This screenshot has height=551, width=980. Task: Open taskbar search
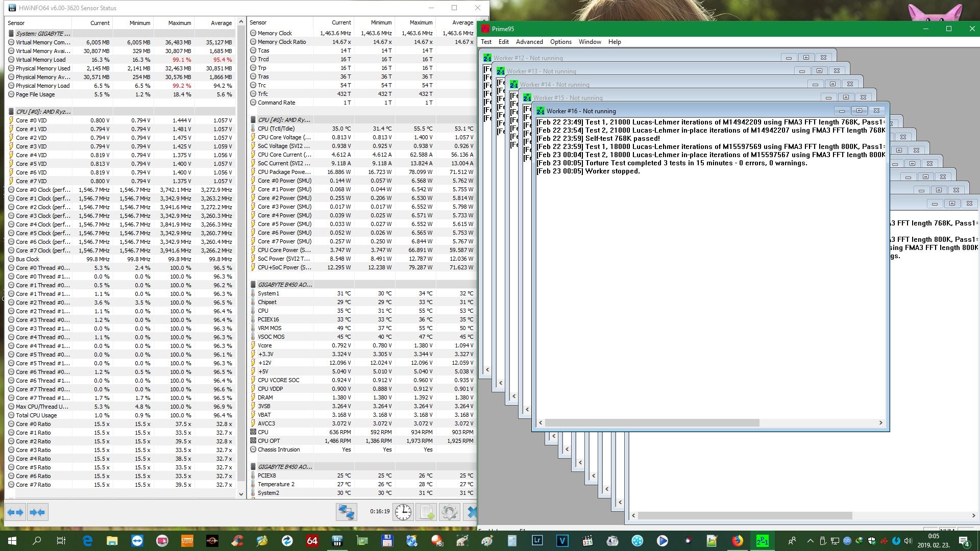(37, 541)
